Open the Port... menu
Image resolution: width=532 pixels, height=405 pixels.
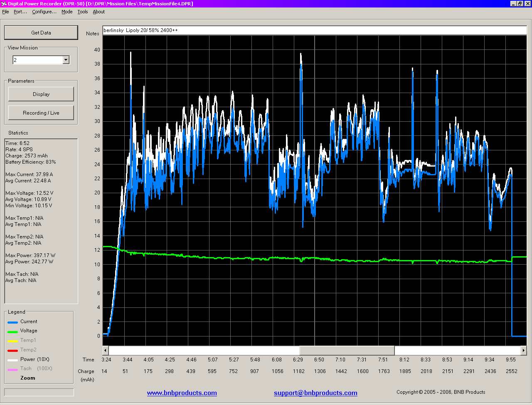point(20,12)
